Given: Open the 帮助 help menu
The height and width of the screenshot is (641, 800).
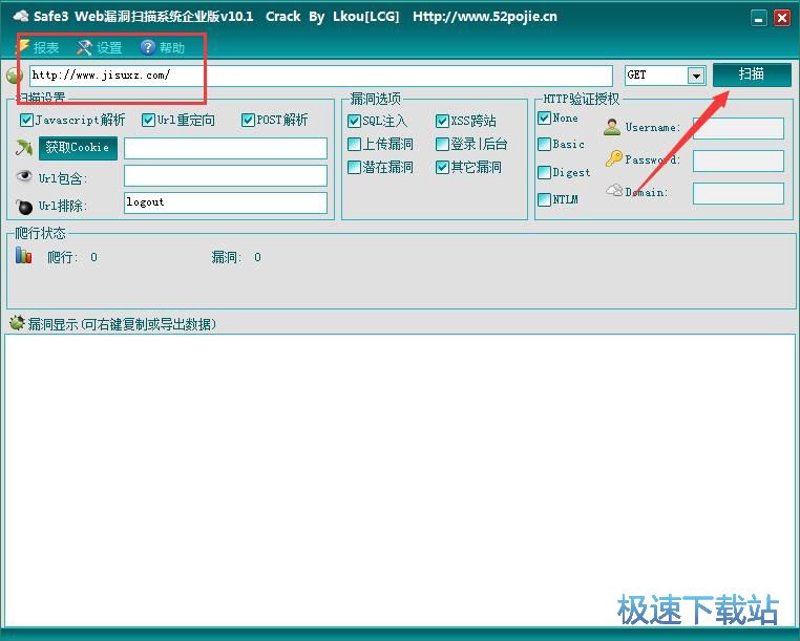Looking at the screenshot, I should click(163, 48).
